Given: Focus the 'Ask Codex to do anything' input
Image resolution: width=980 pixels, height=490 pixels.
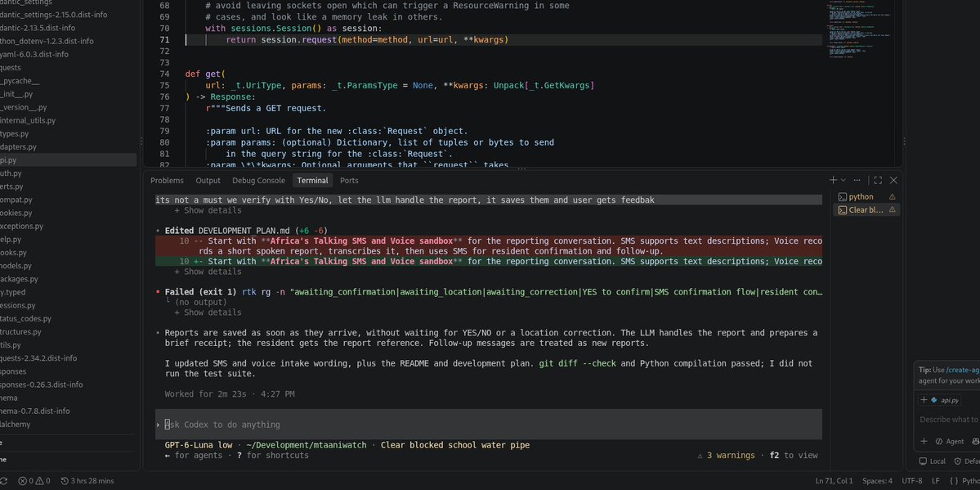Looking at the screenshot, I should 488,425.
